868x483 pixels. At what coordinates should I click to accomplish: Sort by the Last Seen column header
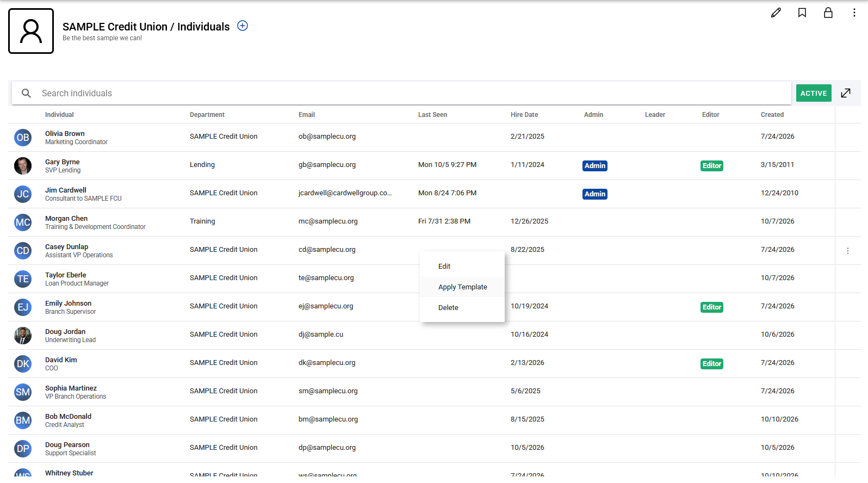(432, 115)
